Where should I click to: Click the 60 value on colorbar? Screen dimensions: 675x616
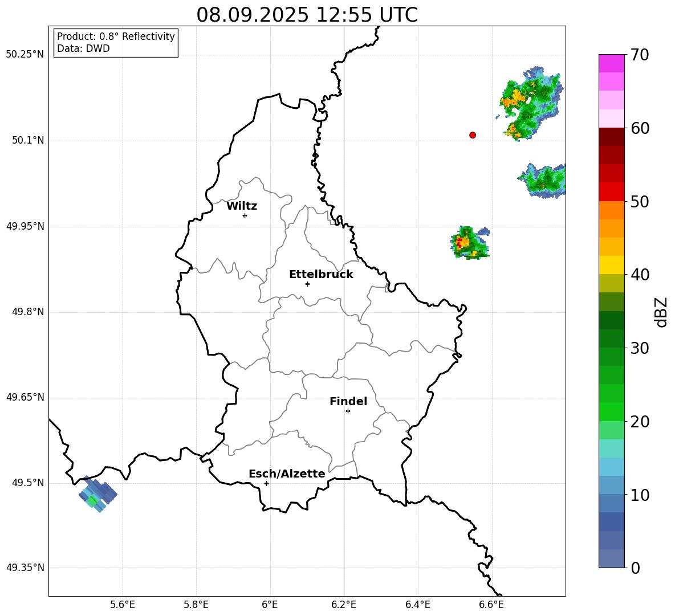click(640, 128)
